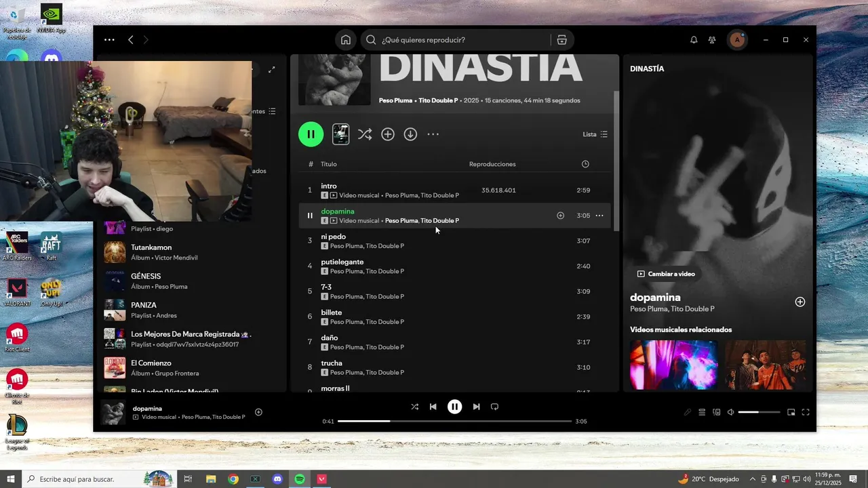Go back with the left arrow

point(131,40)
